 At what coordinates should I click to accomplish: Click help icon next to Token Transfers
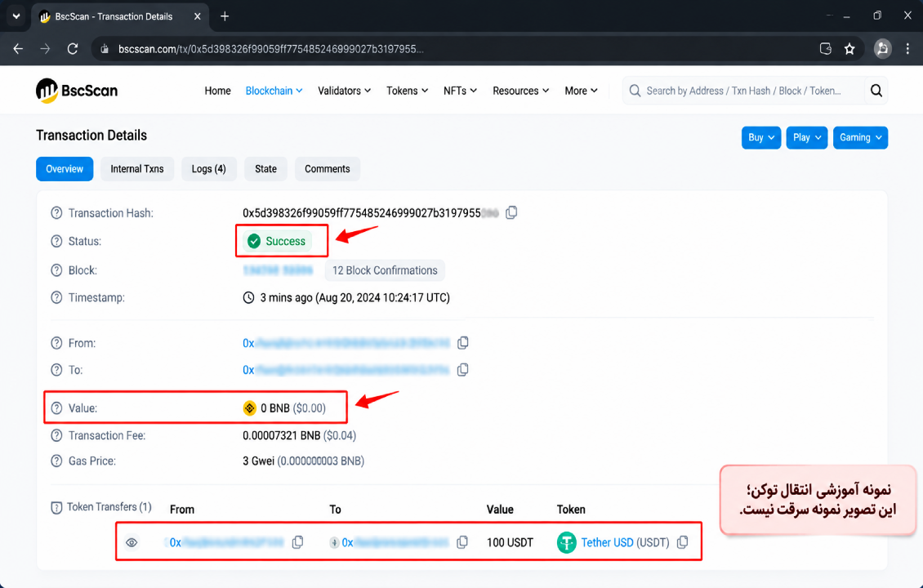pyautogui.click(x=56, y=507)
